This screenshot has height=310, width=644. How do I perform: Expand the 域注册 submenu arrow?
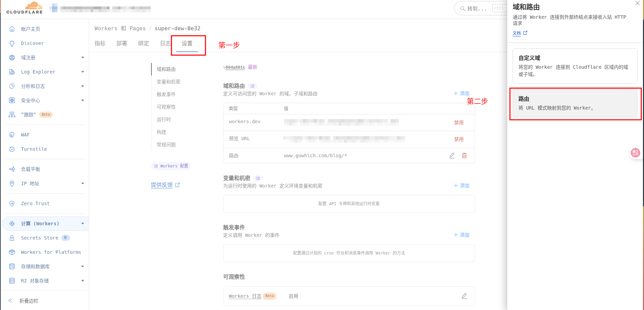point(83,58)
